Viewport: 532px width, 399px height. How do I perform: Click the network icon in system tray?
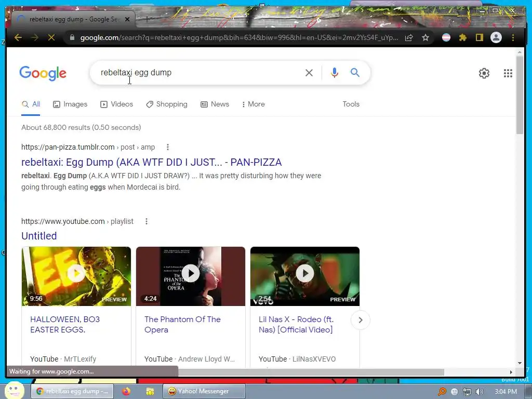click(x=467, y=392)
